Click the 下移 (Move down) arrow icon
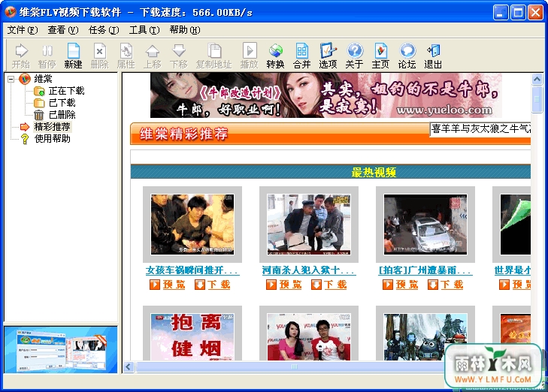Viewport: 548px width, 392px height. 179,56
